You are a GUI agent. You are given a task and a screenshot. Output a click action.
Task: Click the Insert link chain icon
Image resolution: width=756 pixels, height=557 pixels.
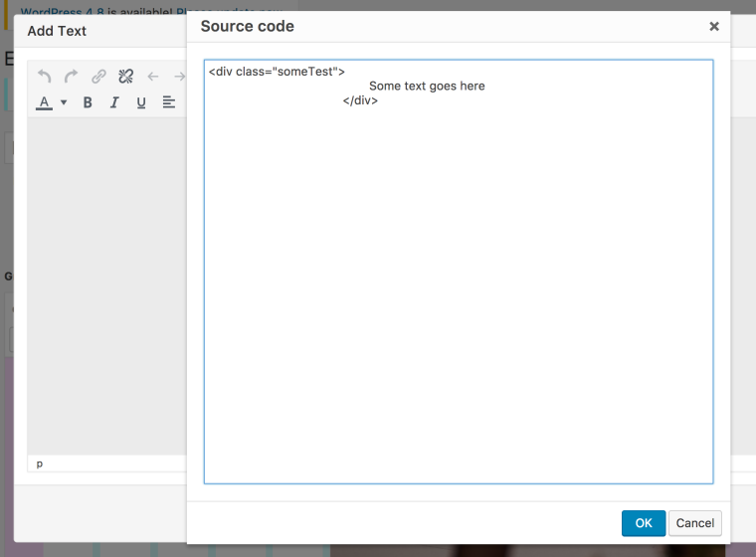click(x=98, y=77)
